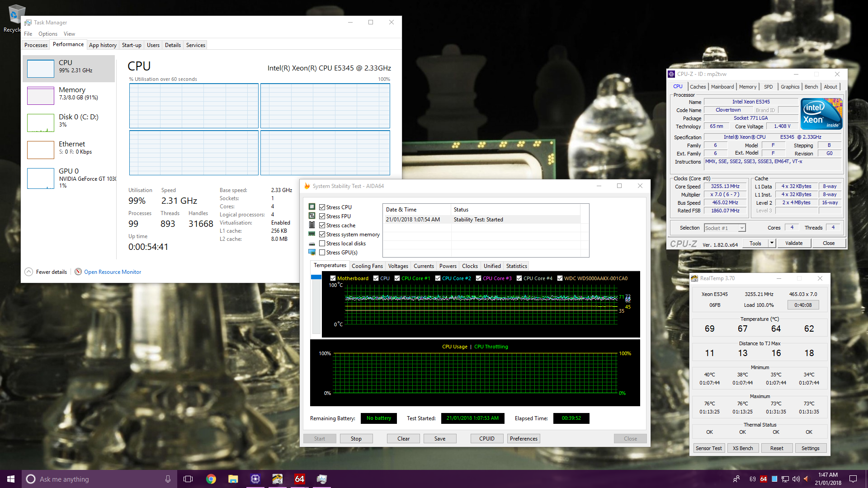
Task: Open File Explorer from the taskbar
Action: (233, 479)
